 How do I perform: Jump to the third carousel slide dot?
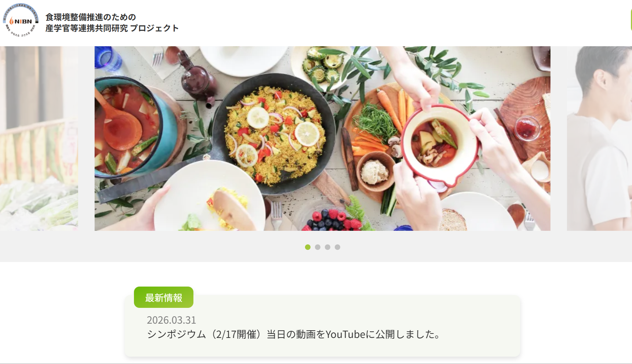(x=327, y=247)
